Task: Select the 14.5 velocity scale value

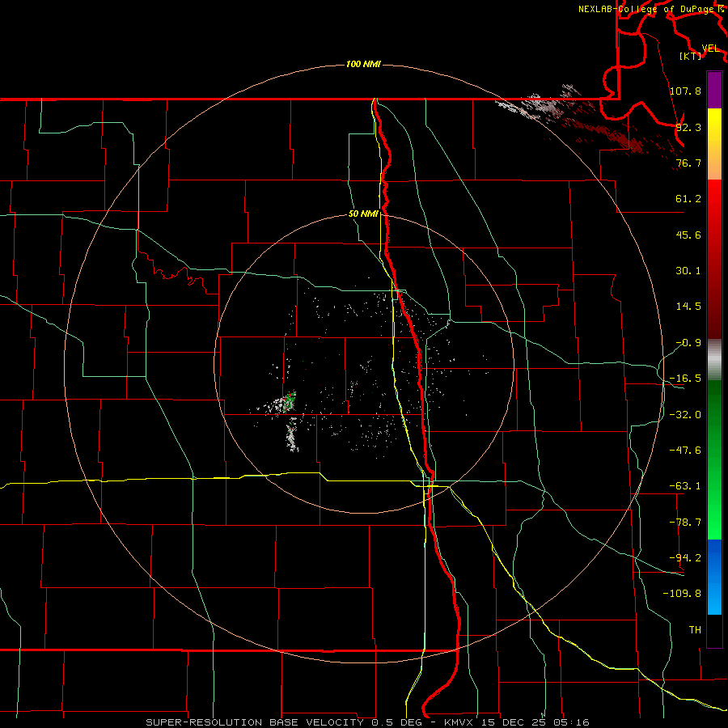Action: click(688, 307)
